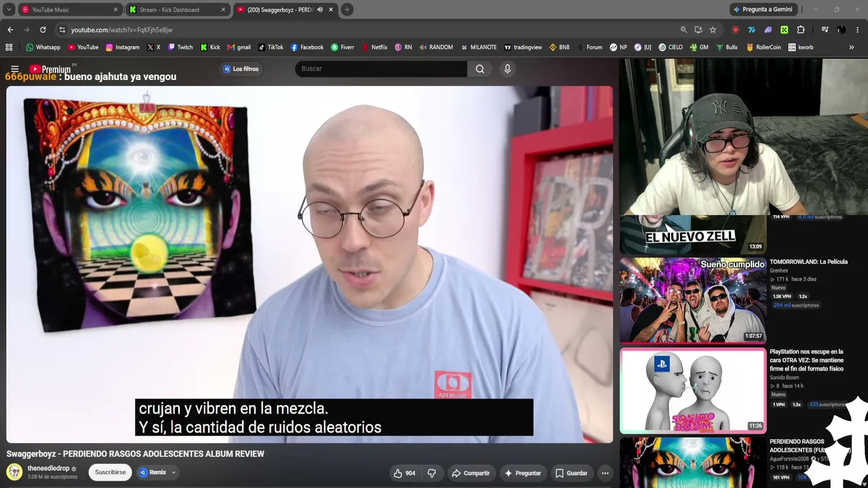Open the BNB bookmark

(559, 47)
